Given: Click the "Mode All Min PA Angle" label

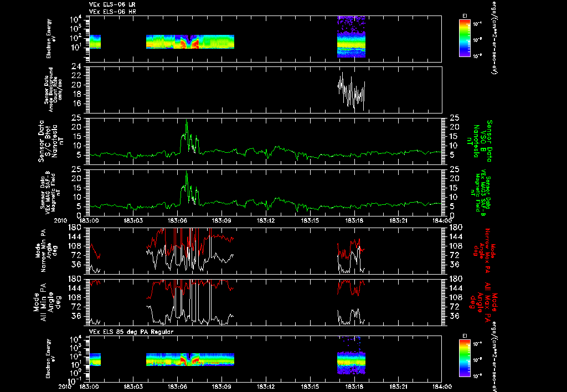Looking at the screenshot, I should pyautogui.click(x=48, y=302).
